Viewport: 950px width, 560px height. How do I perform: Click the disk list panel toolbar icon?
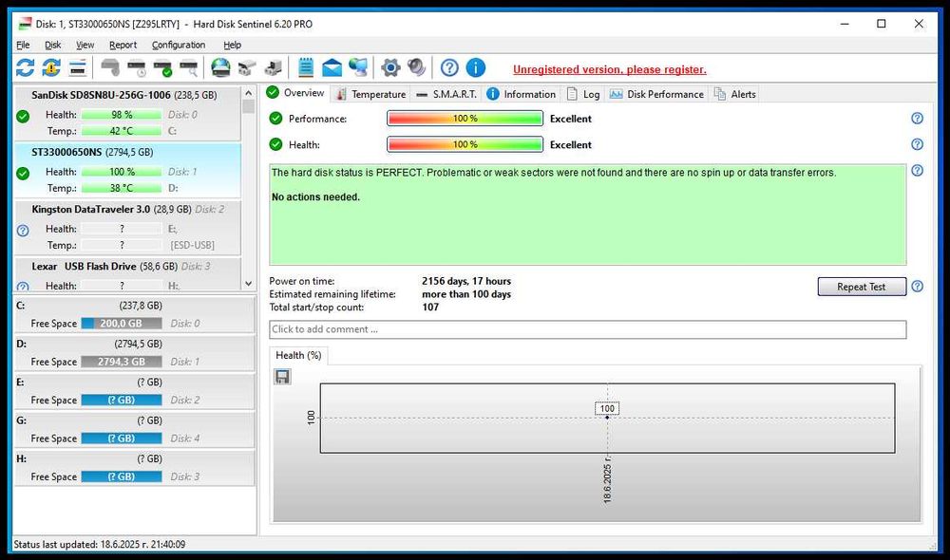tap(78, 67)
